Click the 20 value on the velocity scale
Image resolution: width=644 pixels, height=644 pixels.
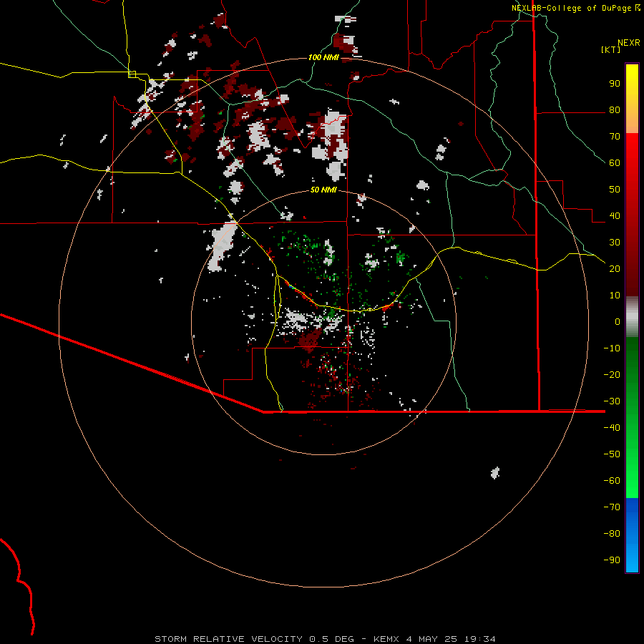tap(615, 268)
